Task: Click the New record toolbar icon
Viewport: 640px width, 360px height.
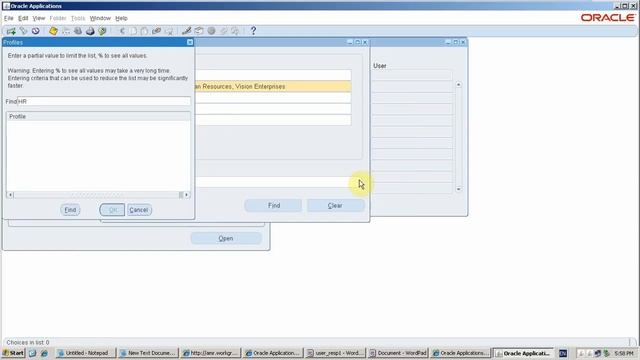Action: pos(11,31)
